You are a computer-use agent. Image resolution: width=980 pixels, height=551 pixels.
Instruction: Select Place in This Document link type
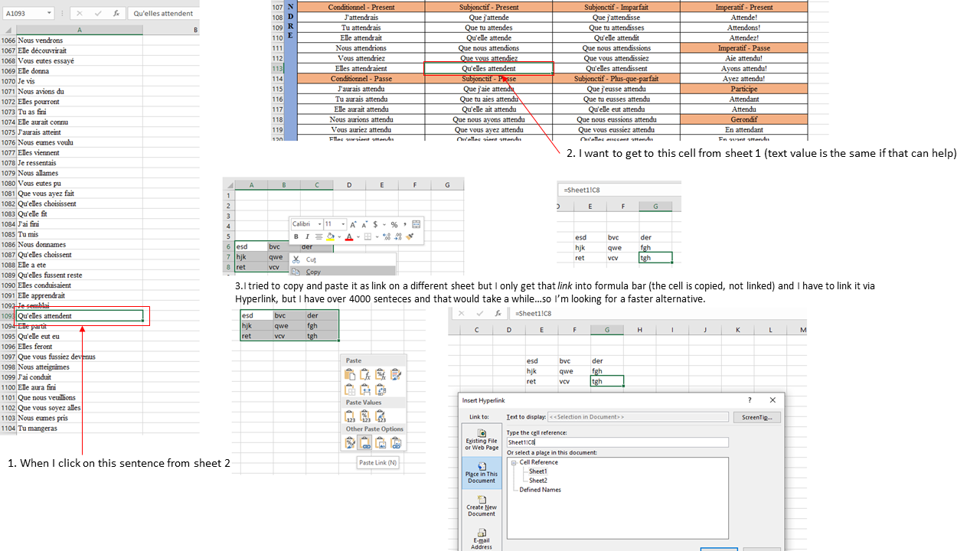tap(482, 472)
